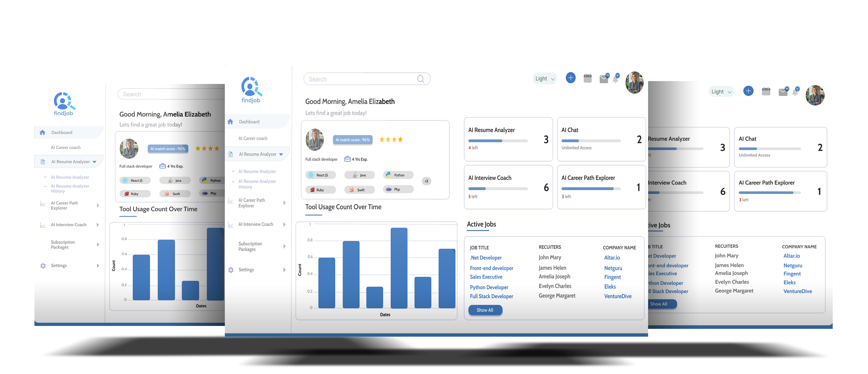
Task: Click the search magnifier icon in center search bar
Action: click(420, 79)
